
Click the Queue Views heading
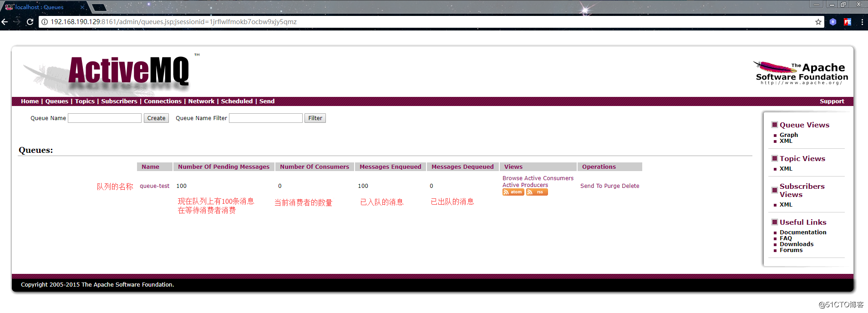[804, 125]
